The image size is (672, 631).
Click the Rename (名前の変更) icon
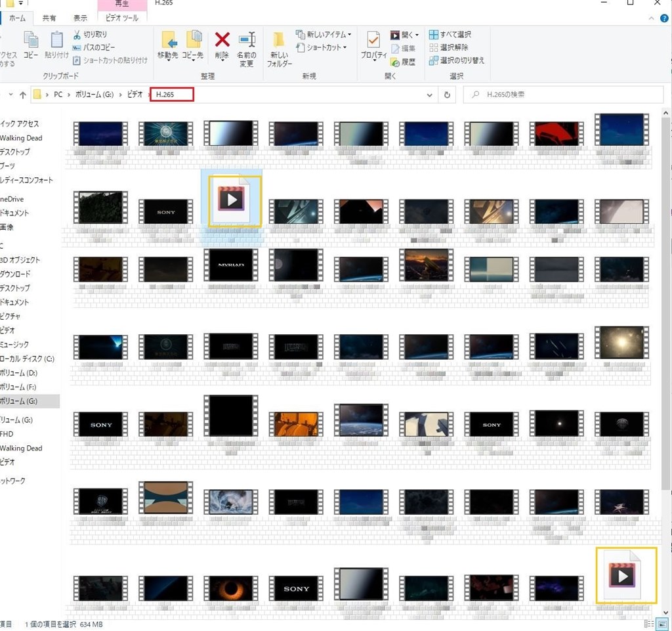click(247, 40)
